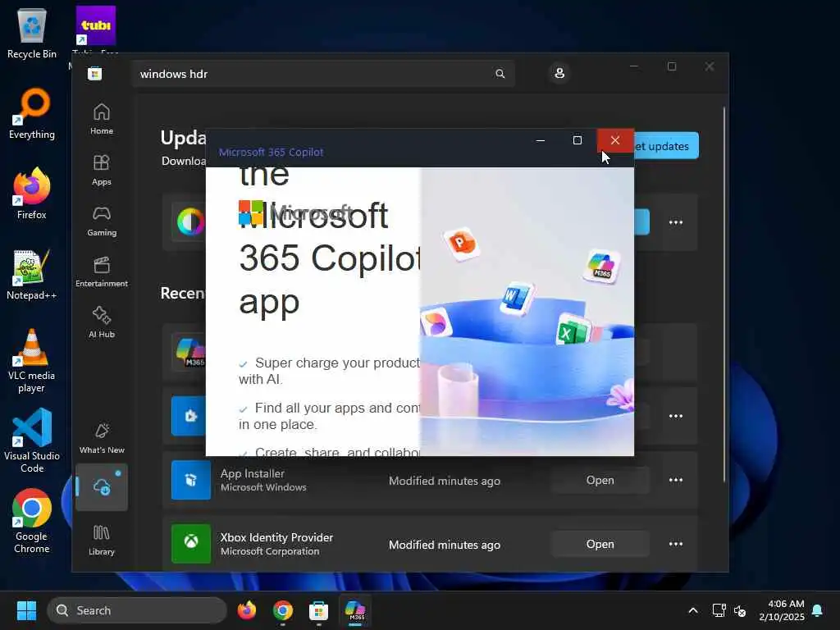Open Library in Store sidebar

click(x=101, y=540)
